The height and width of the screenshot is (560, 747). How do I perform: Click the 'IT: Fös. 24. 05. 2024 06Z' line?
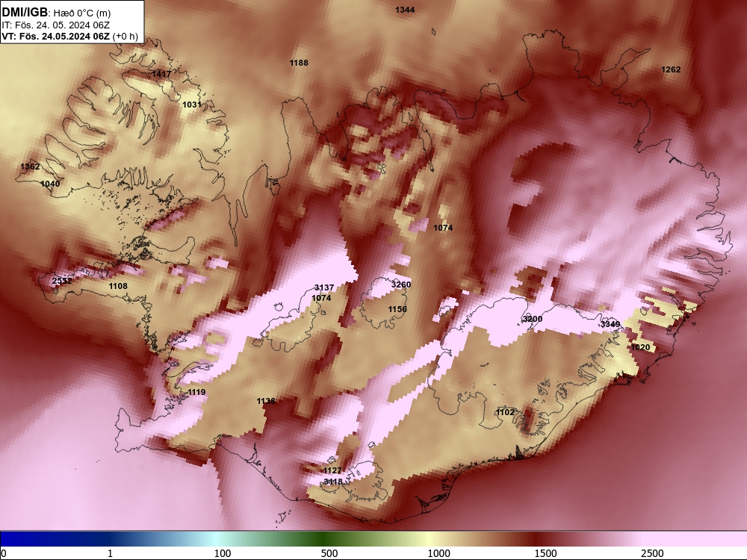click(x=56, y=25)
